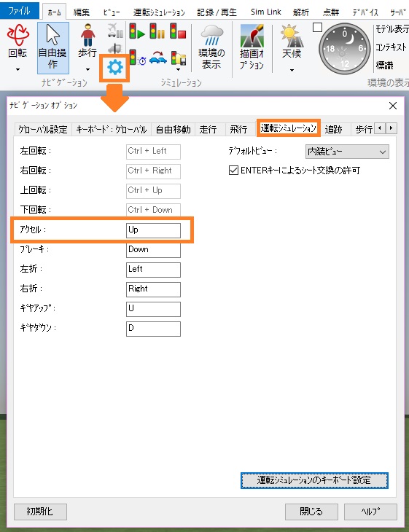Start simulation with green play traffic light
Screen dimensions: 409x532
[x=137, y=31]
